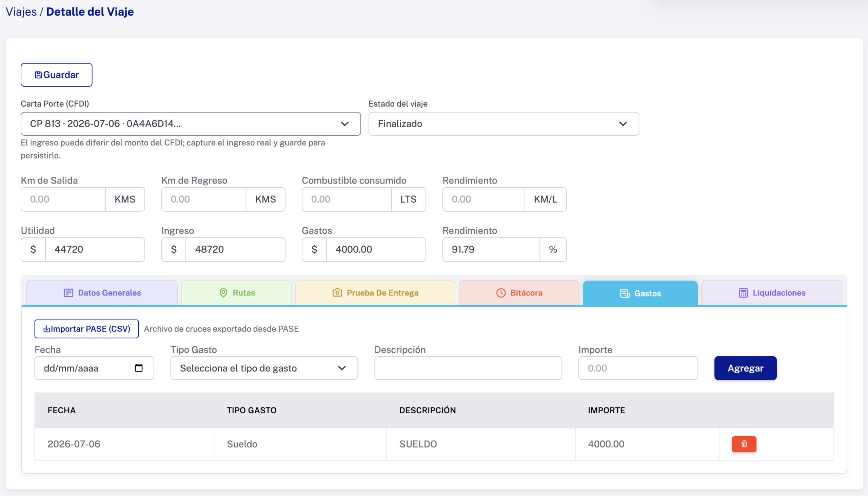Click the save disk icon in Guardar
Screen dimensions: 868x496
[x=38, y=75]
